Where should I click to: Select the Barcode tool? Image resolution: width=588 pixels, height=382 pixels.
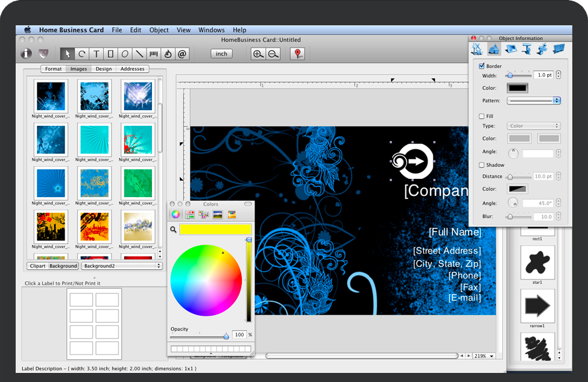[154, 54]
